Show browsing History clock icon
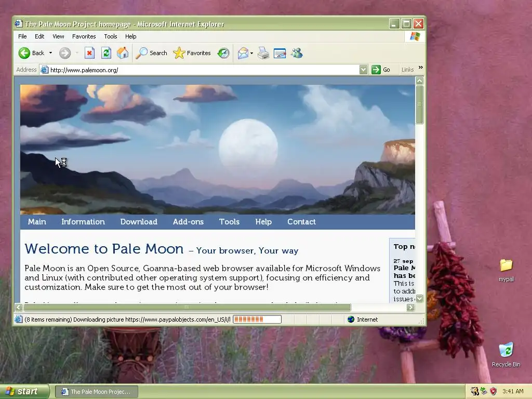The width and height of the screenshot is (532, 399). click(x=223, y=53)
